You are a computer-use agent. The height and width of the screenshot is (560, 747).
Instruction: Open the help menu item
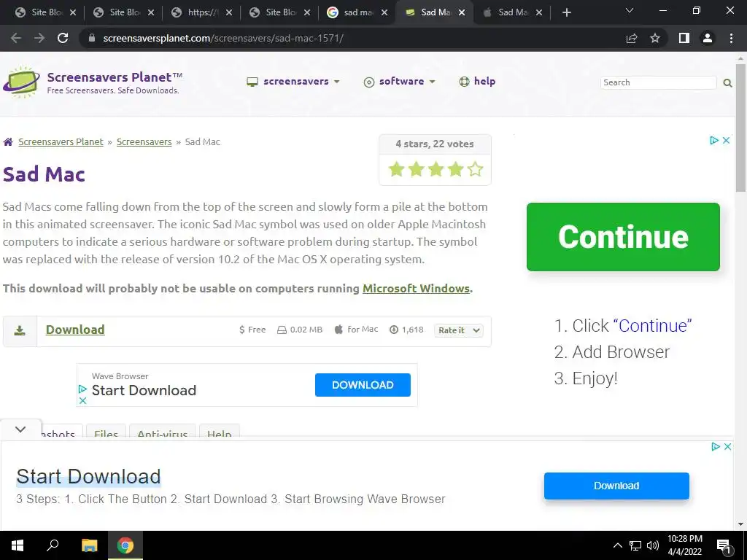(477, 82)
